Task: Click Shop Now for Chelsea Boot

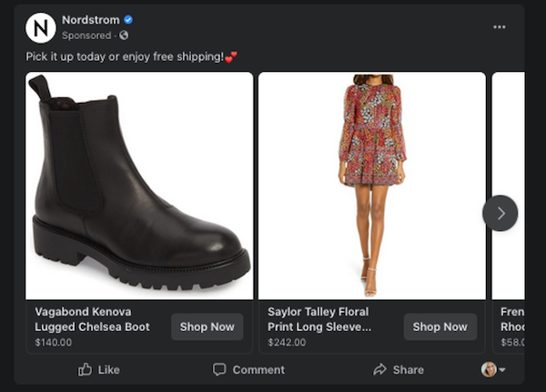Action: [x=207, y=327]
